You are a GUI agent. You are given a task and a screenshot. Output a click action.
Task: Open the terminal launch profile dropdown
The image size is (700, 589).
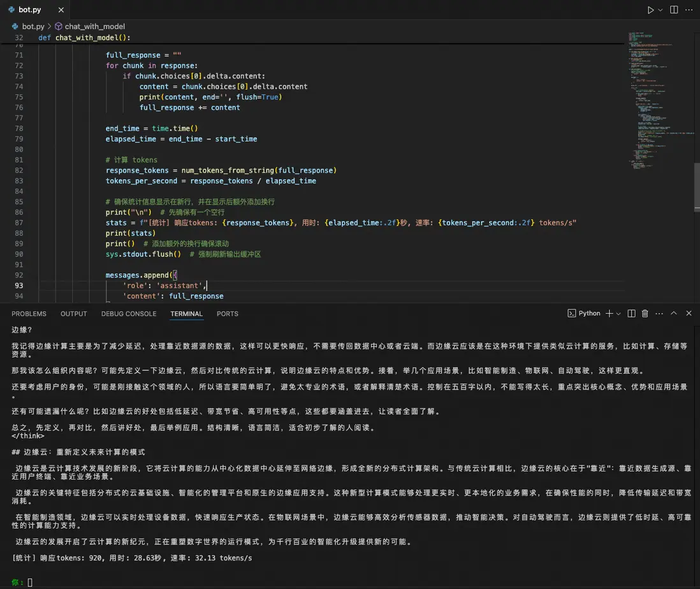618,314
